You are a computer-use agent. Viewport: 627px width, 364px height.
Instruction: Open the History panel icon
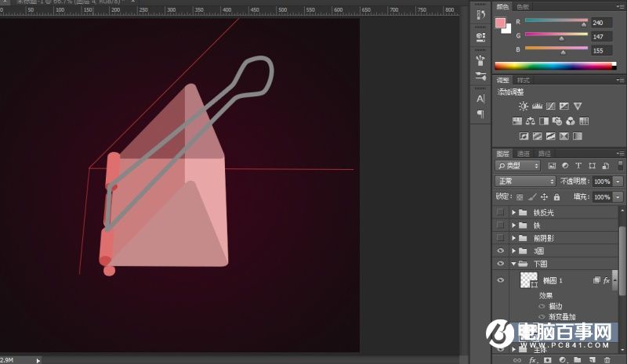coord(480,15)
